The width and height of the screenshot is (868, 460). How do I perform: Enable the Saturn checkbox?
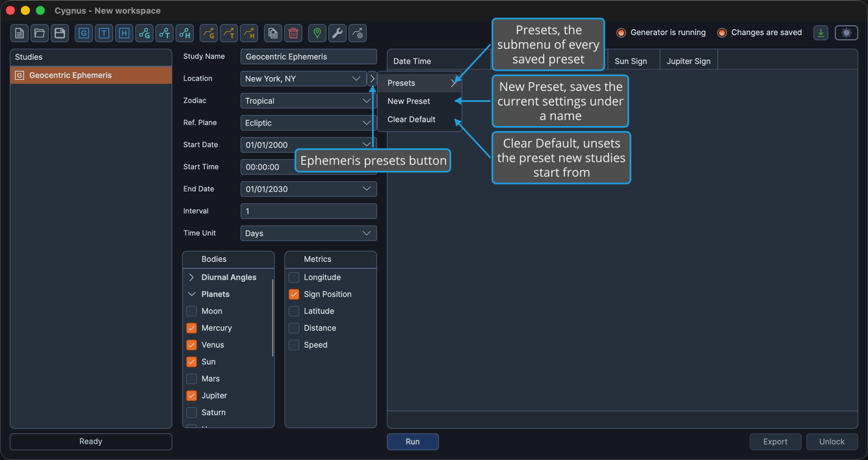[x=192, y=413]
